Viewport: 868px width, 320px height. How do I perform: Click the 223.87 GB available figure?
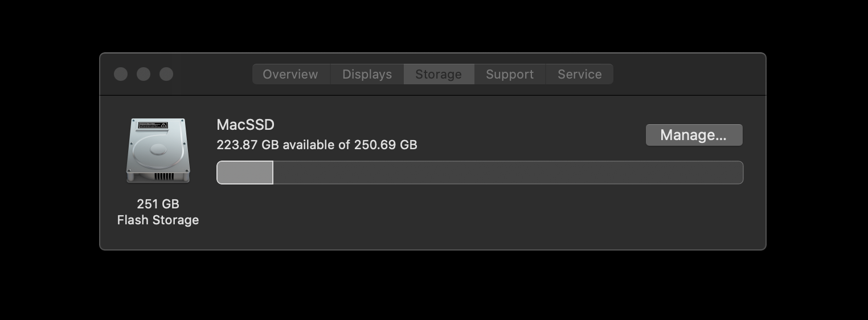pos(248,145)
